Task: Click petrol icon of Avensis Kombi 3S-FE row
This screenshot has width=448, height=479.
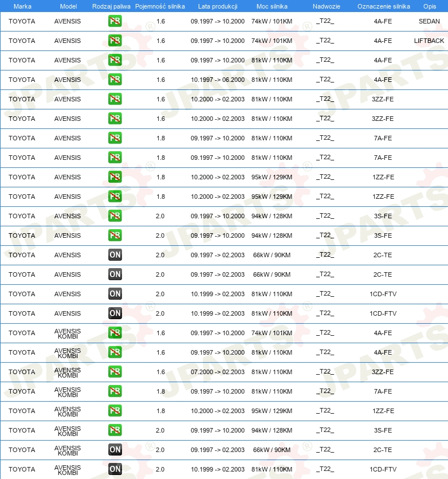Action: (x=115, y=430)
